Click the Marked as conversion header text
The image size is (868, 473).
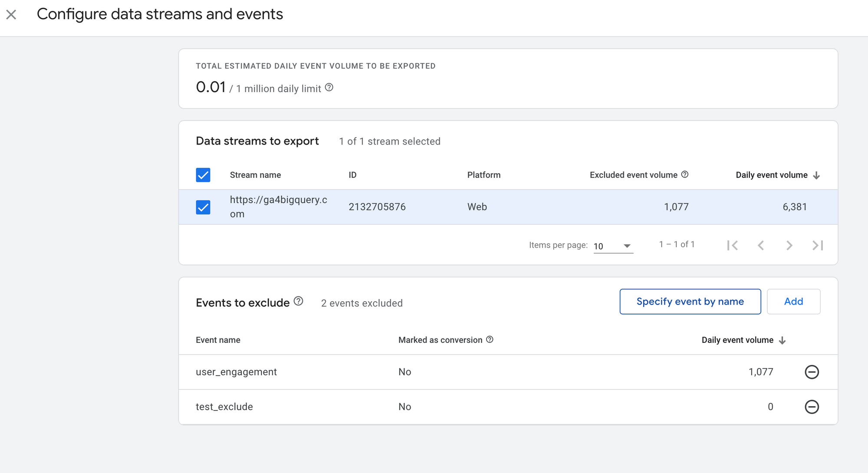pyautogui.click(x=440, y=340)
